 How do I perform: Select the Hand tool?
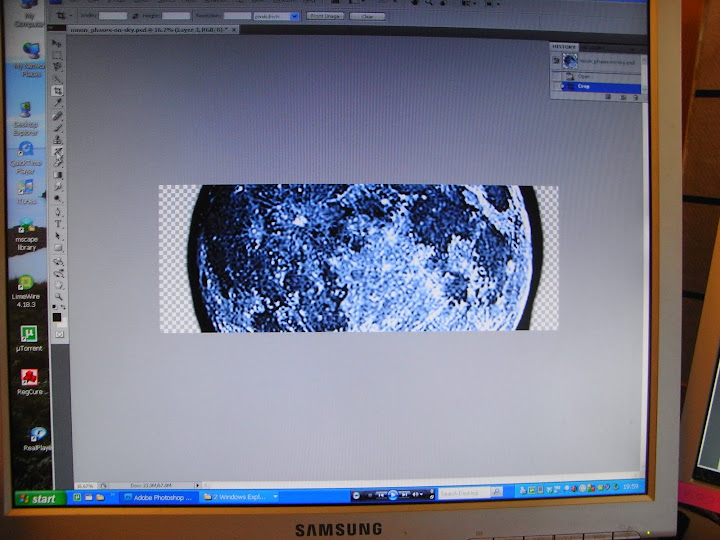point(58,285)
